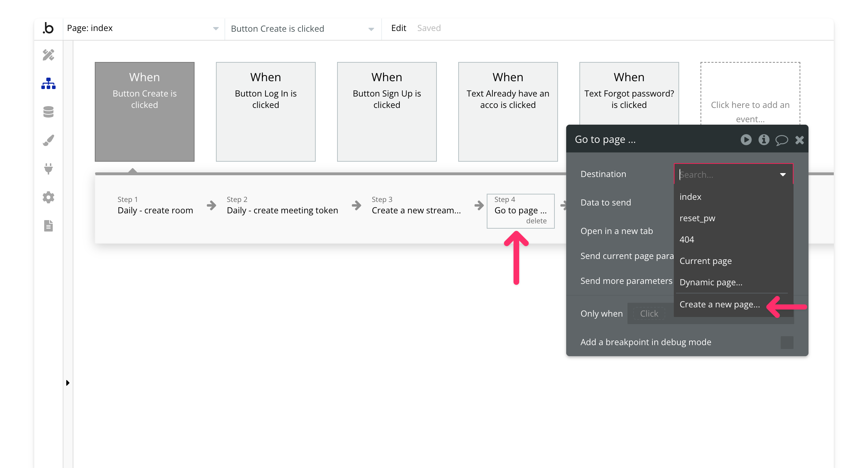Open the Plugins tab plug icon
Image resolution: width=868 pixels, height=468 pixels.
pos(48,168)
